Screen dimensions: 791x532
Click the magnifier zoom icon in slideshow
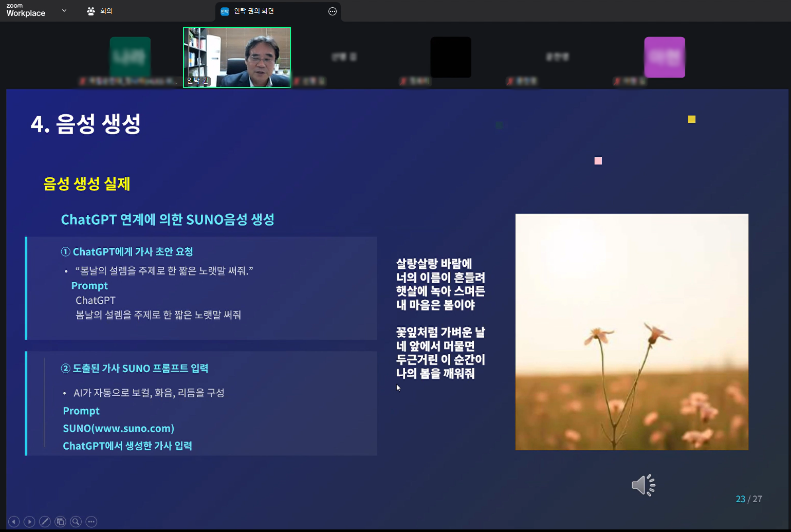[76, 522]
